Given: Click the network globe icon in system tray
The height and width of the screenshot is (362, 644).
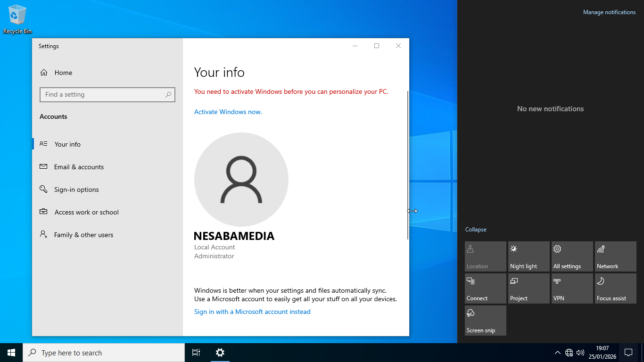Looking at the screenshot, I should click(569, 353).
